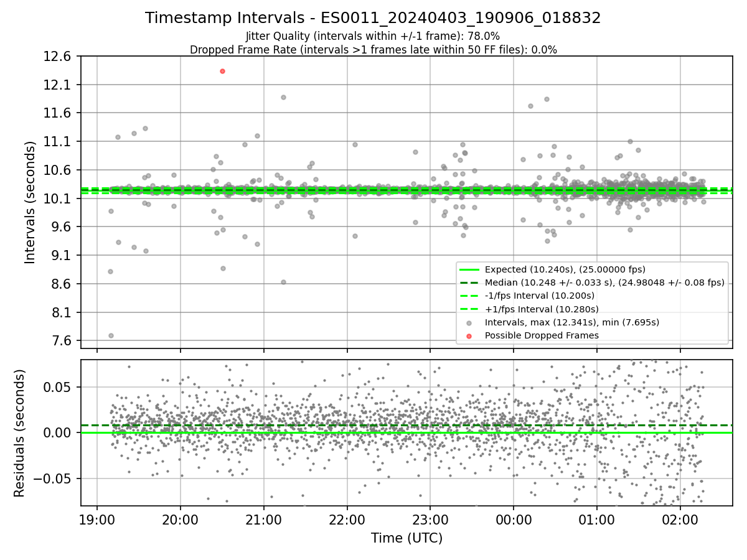This screenshot has width=747, height=560.
Task: Click the '22:00' x-axis tick label
Action: click(x=347, y=519)
